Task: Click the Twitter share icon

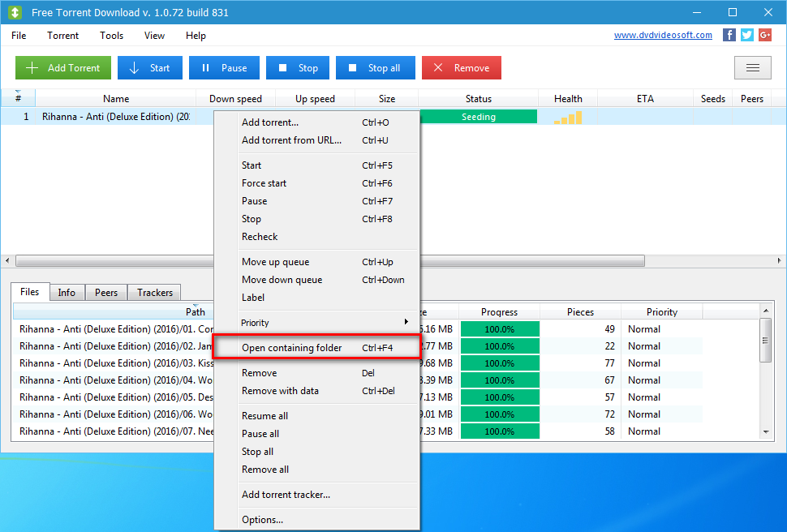Action: (x=746, y=35)
